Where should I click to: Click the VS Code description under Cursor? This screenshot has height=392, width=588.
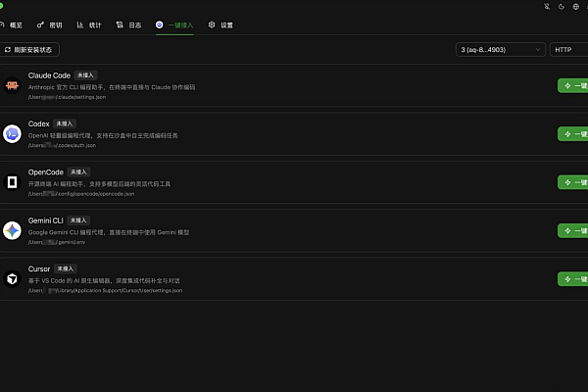coord(104,281)
